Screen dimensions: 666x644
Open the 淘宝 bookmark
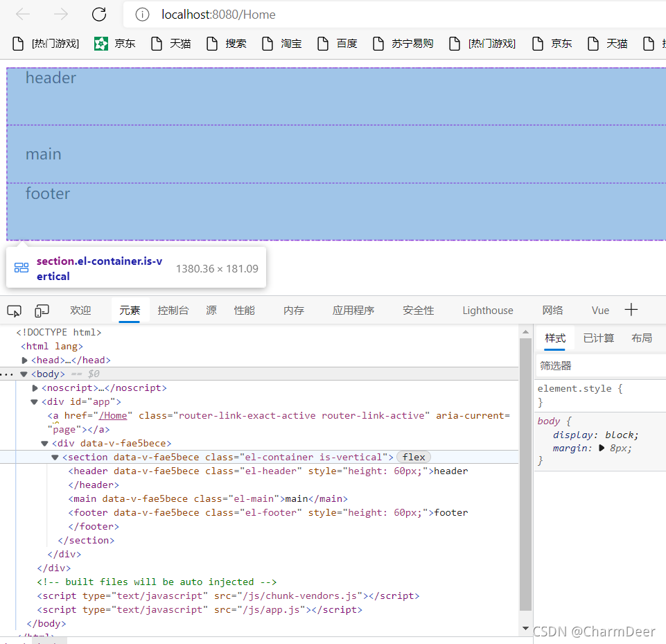click(281, 44)
